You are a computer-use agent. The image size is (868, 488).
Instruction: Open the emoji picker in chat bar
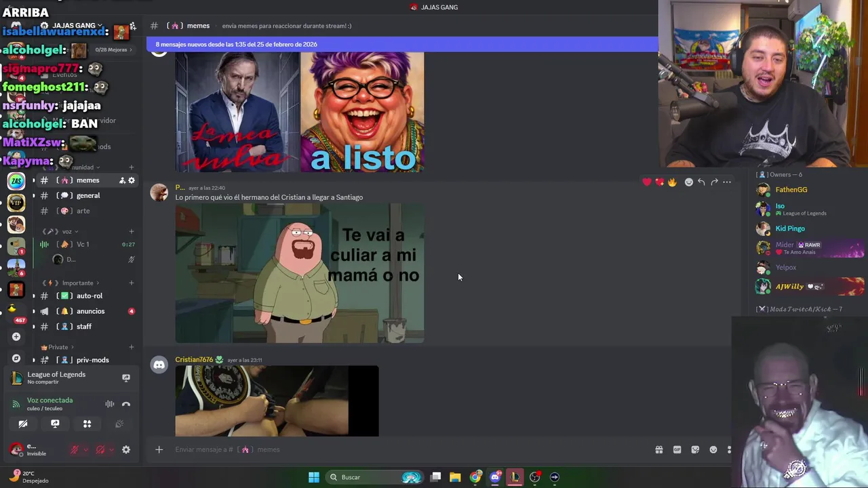pos(713,449)
